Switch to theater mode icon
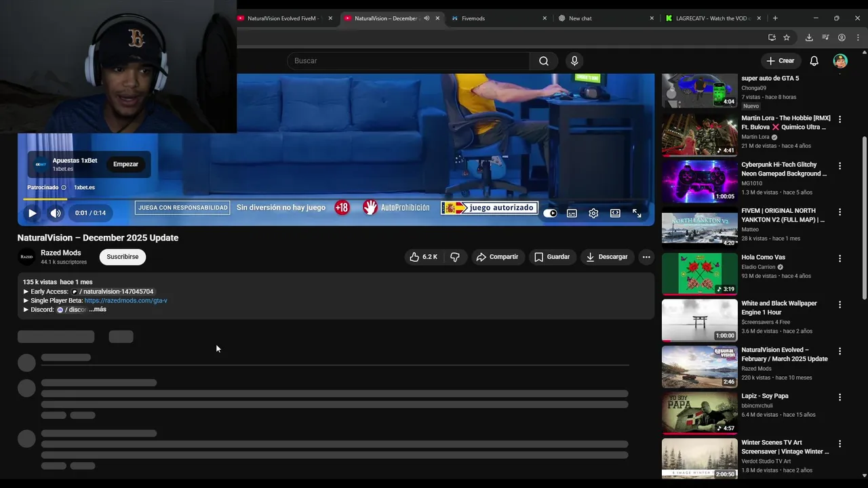The width and height of the screenshot is (868, 488). point(615,213)
